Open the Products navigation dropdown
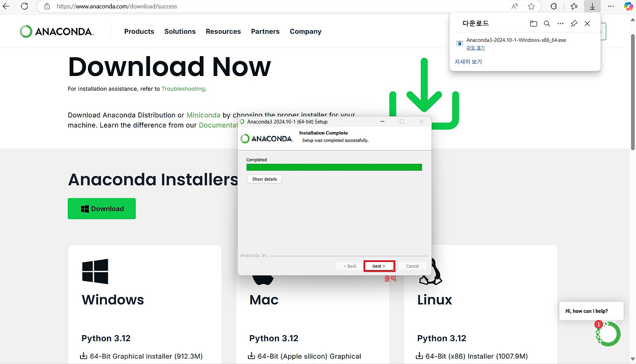This screenshot has width=636, height=364. pos(139,31)
